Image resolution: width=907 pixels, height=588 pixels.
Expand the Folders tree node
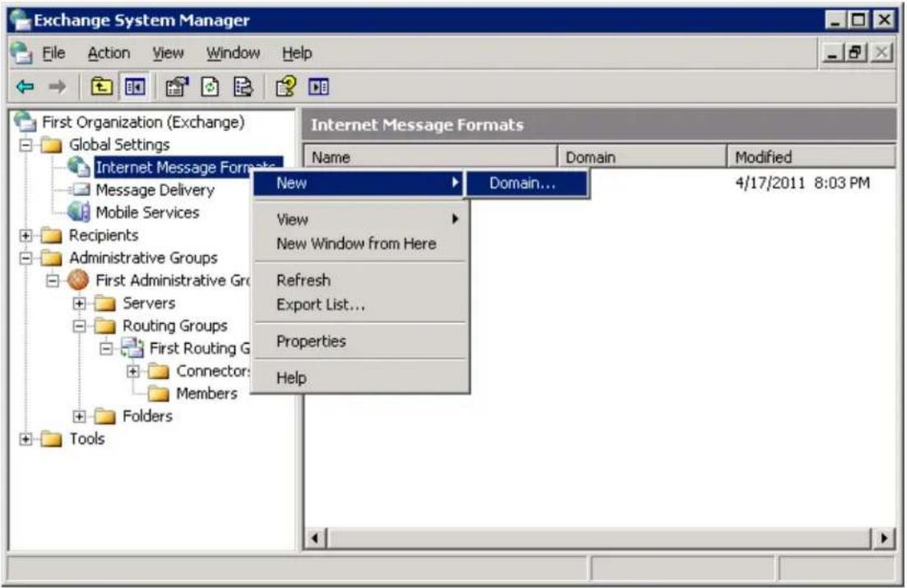pos(79,416)
